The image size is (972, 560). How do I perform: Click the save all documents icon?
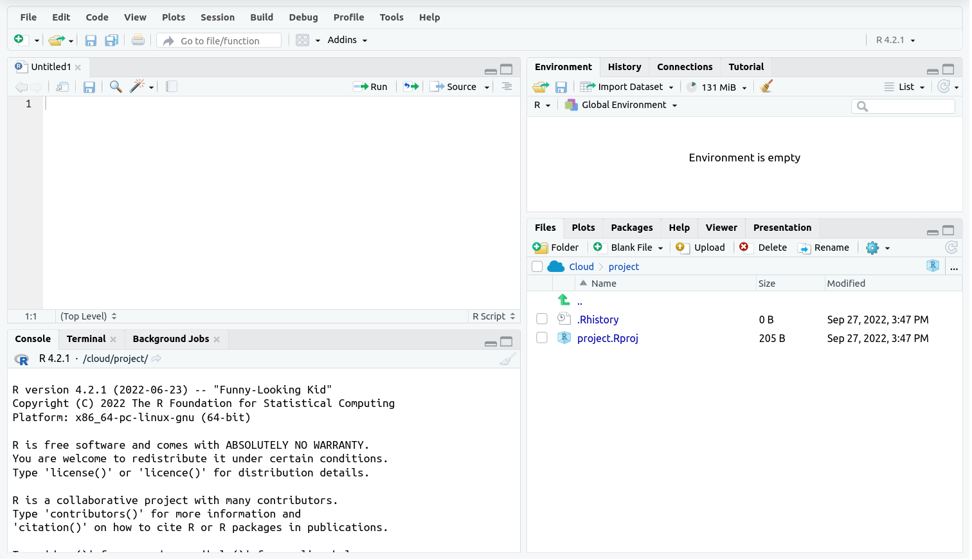tap(111, 41)
